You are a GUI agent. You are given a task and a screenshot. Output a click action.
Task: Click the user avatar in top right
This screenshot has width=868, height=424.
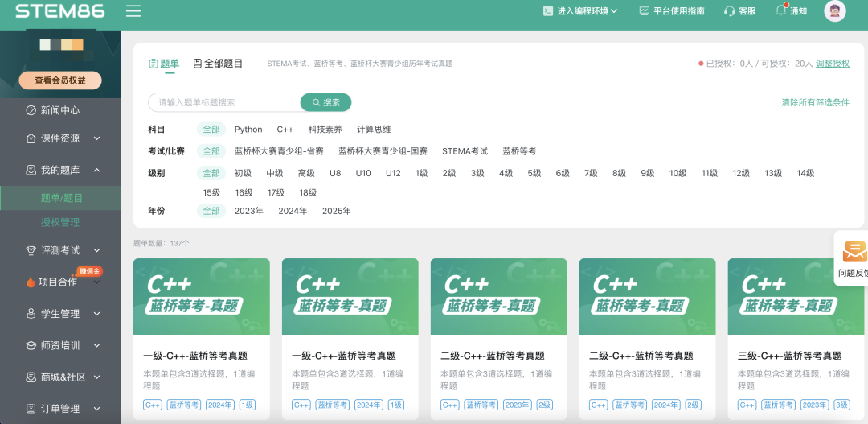coord(835,11)
